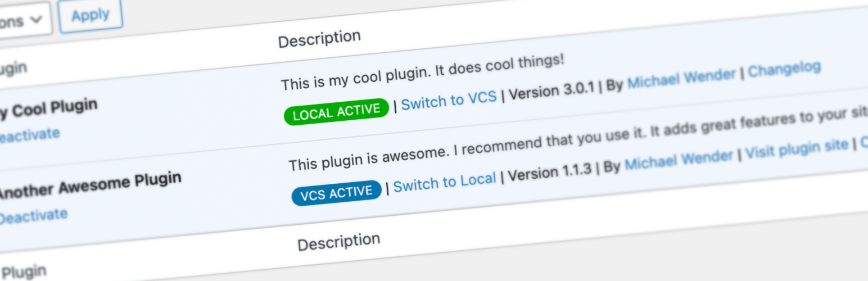Image resolution: width=868 pixels, height=281 pixels.
Task: Open Michael Wender link beside Version 3.0.1
Action: click(681, 79)
